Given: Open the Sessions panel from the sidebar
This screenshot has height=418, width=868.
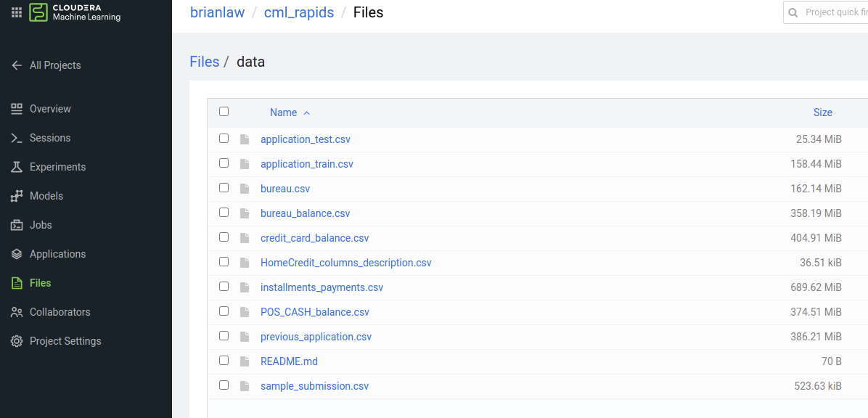Looking at the screenshot, I should [x=16, y=138].
